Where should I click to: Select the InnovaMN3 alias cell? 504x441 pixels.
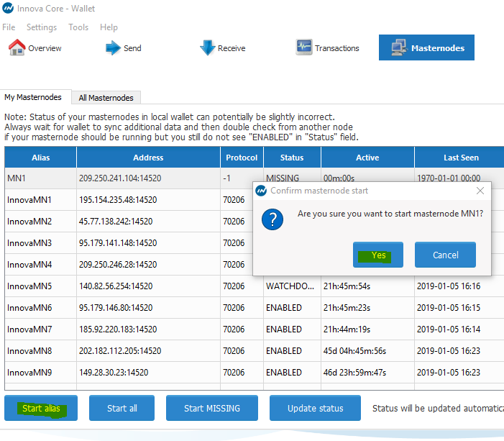[x=40, y=243]
